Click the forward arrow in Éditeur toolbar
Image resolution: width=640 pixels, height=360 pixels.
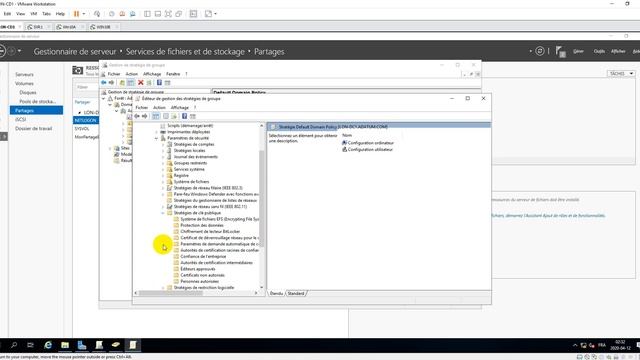pos(144,116)
